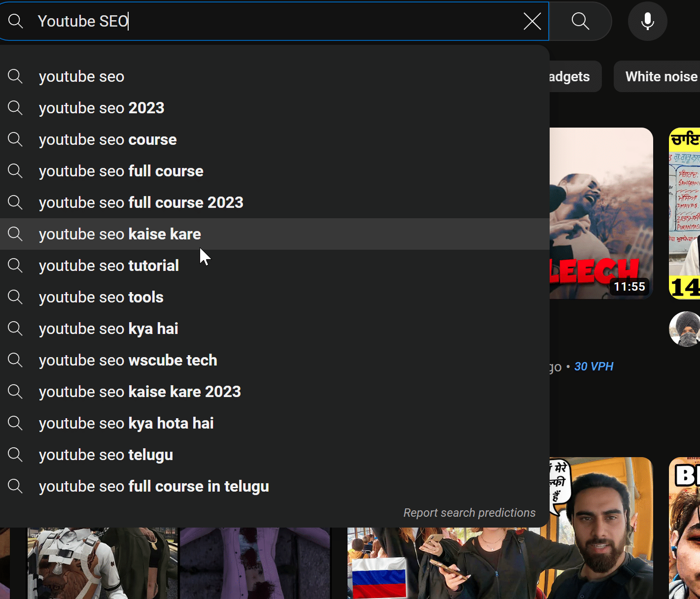Choose 'youtube seo full course in telugu'
700x599 pixels.
275,486
